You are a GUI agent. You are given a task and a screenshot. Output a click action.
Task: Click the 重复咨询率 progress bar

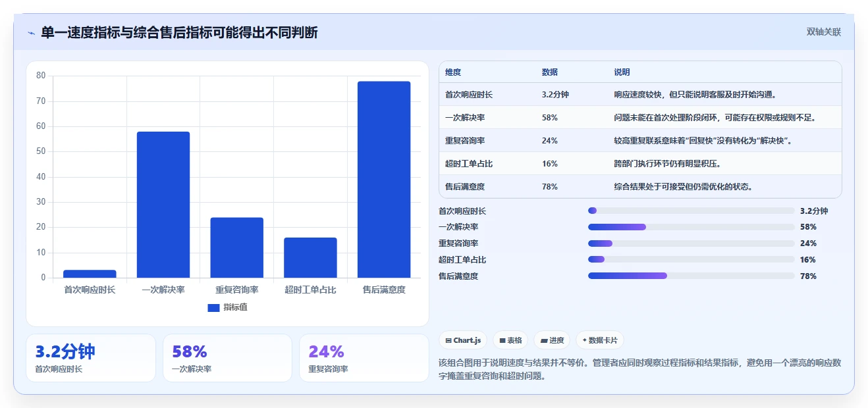[x=691, y=243]
